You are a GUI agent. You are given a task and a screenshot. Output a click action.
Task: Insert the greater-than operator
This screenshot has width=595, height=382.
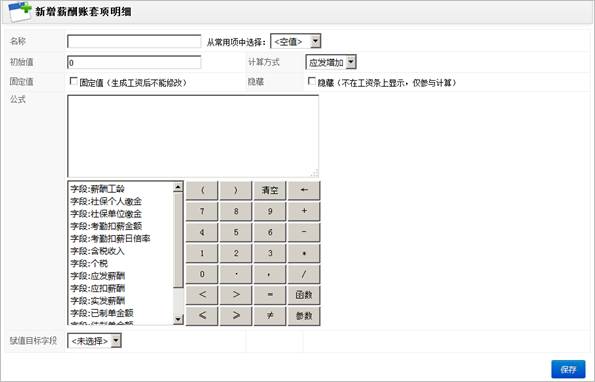236,295
